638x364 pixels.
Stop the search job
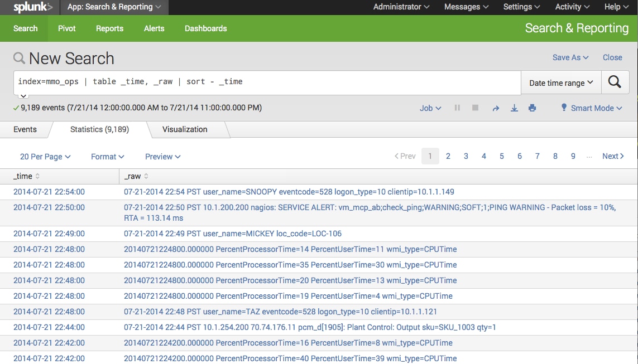click(x=476, y=108)
